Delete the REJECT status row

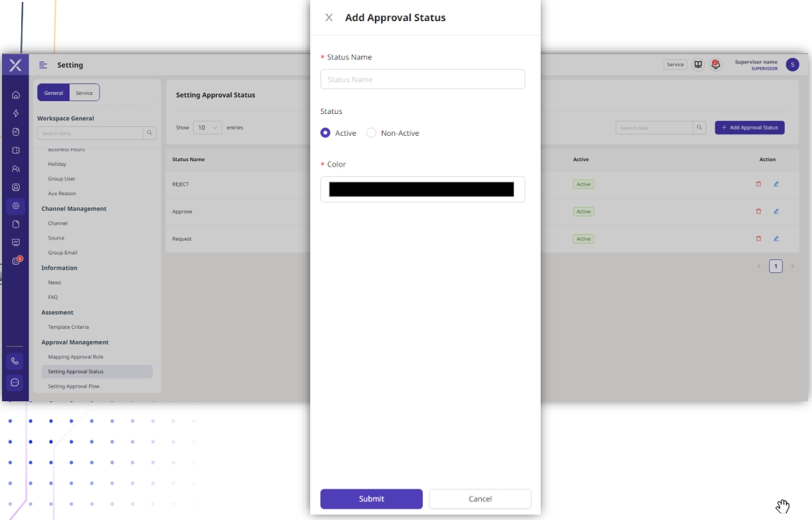pyautogui.click(x=758, y=184)
